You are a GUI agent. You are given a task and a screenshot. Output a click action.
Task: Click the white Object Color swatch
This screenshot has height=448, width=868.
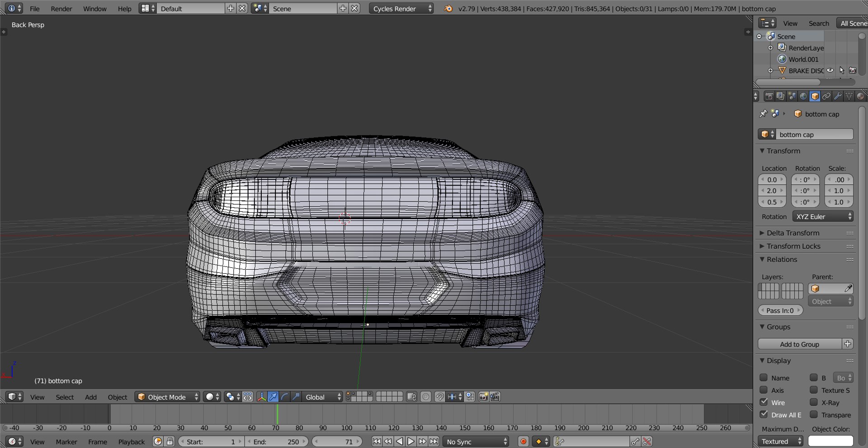point(830,441)
